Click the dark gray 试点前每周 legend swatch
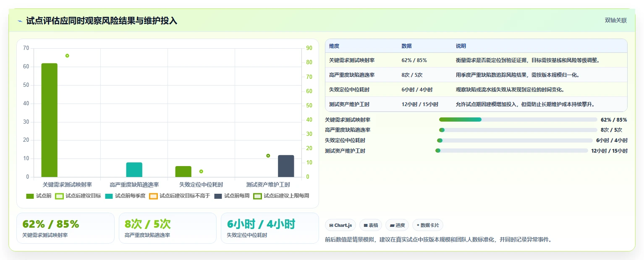The width and height of the screenshot is (644, 260). [x=218, y=196]
